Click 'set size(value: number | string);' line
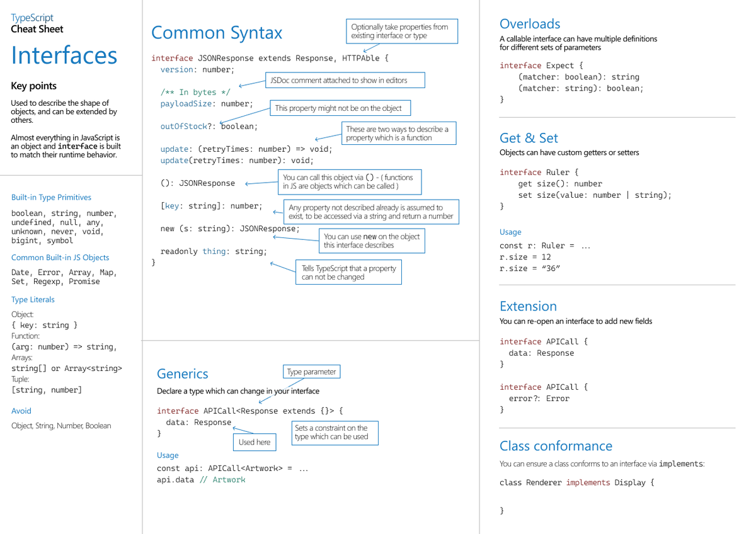 tap(595, 195)
